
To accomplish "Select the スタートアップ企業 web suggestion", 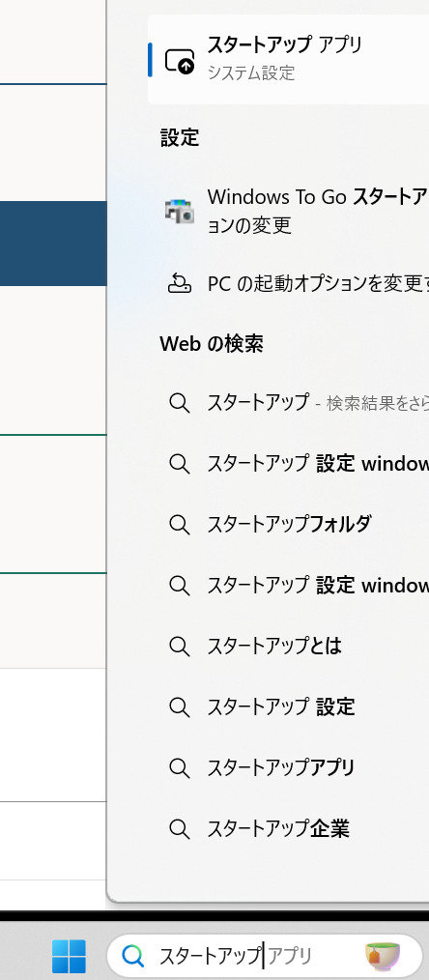I will [289, 829].
